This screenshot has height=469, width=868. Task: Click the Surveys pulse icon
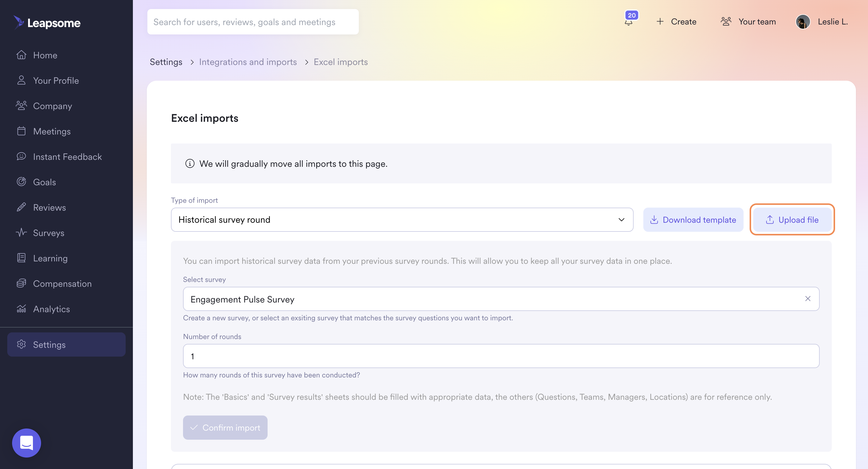click(21, 232)
